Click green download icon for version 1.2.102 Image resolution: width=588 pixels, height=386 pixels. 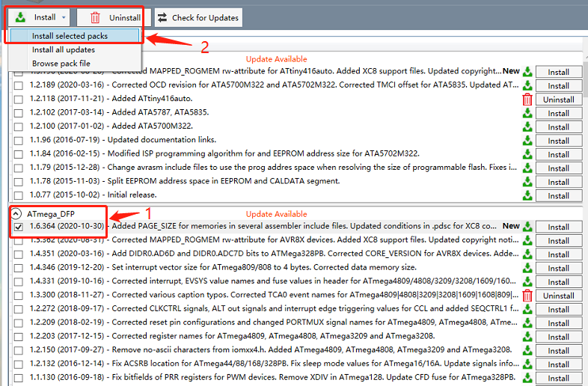pyautogui.click(x=527, y=112)
